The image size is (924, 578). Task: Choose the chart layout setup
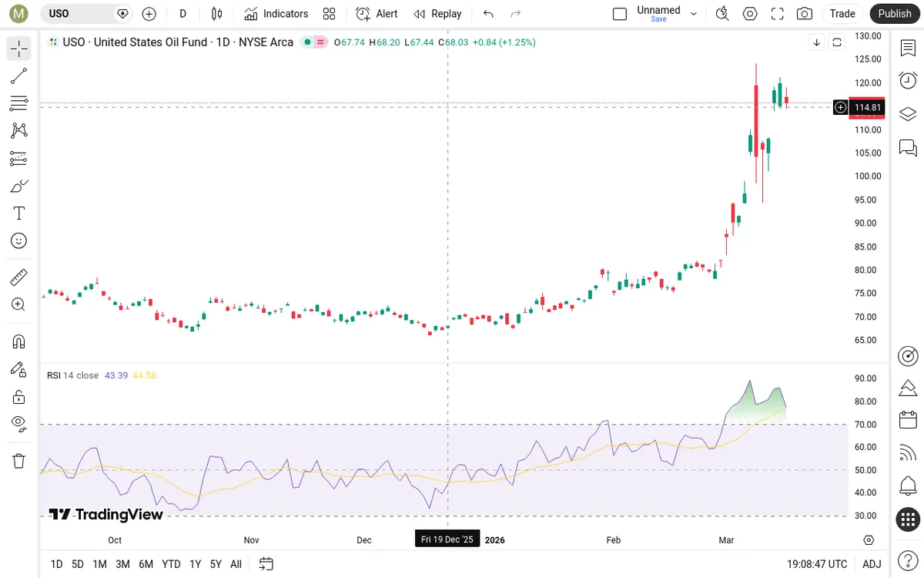click(620, 13)
